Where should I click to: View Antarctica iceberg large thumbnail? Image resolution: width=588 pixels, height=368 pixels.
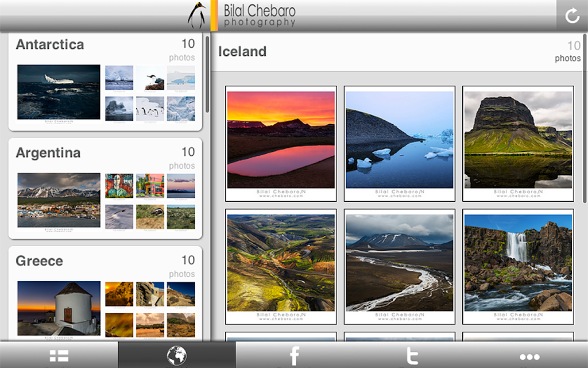tap(59, 93)
